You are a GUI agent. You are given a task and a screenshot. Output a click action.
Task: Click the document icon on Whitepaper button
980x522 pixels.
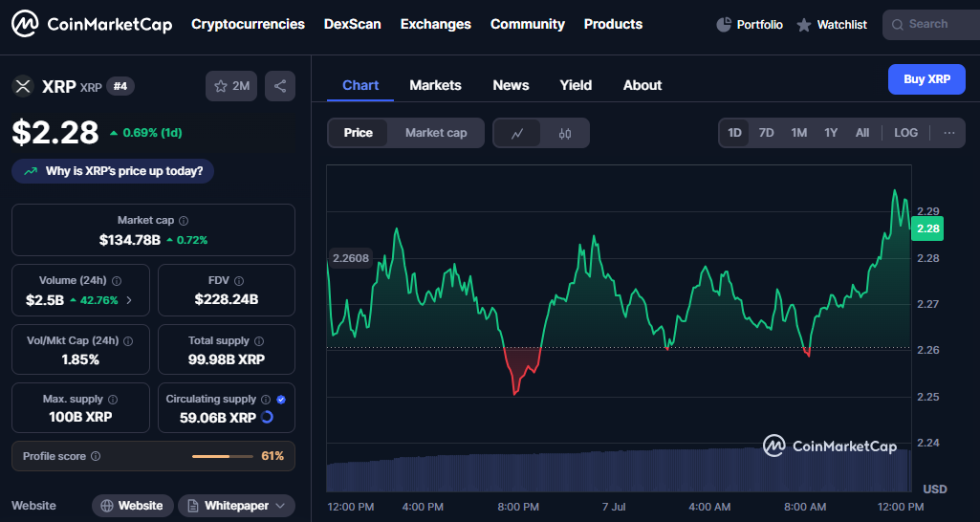(193, 506)
